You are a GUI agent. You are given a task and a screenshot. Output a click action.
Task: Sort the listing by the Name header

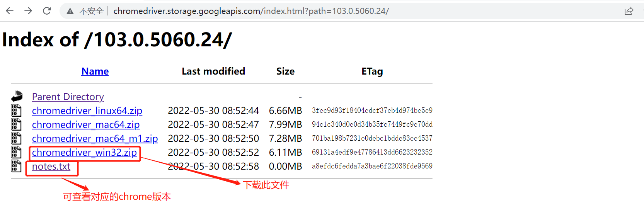coord(95,71)
